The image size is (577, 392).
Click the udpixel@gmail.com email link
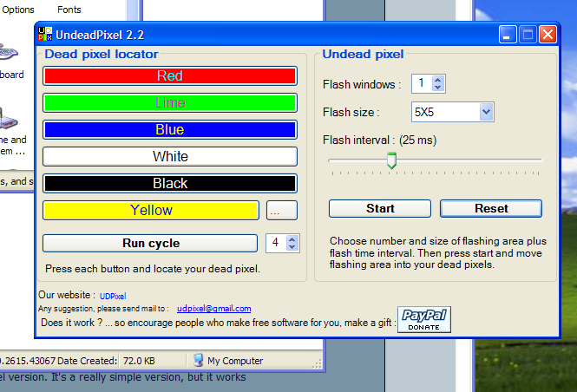point(214,309)
